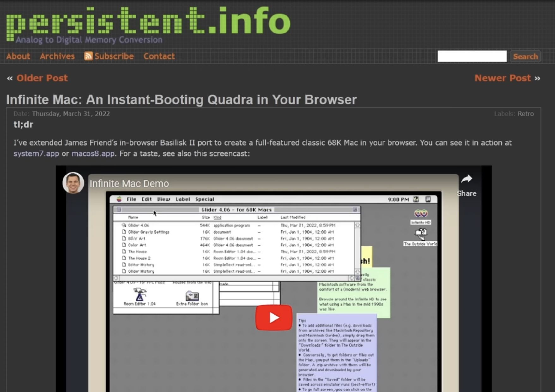Click the Retro label link
555x392 pixels.
[526, 114]
